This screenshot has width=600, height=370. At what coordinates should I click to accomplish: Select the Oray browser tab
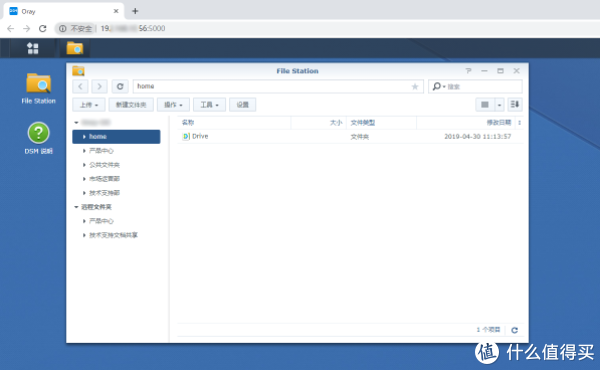click(64, 11)
